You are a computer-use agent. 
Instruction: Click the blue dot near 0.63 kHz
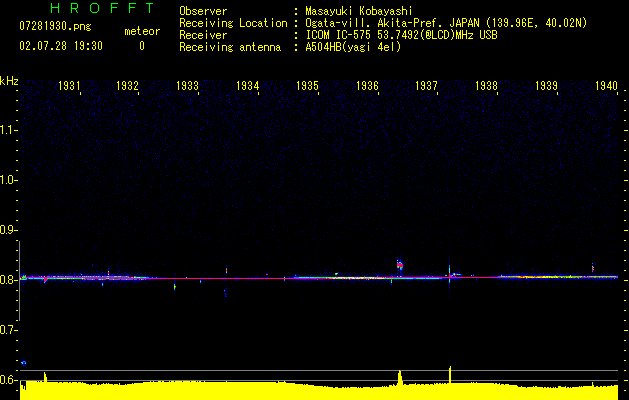click(24, 363)
